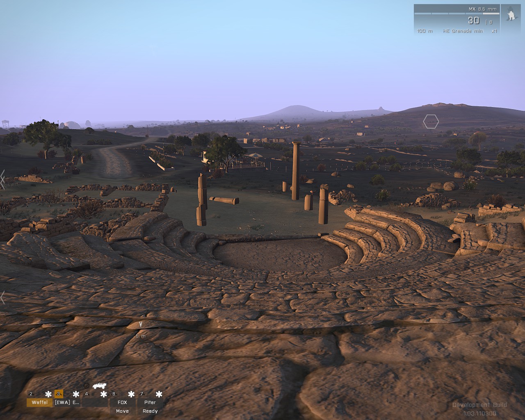This screenshot has width=525, height=420.
Task: Click highlighted unit number 3 rank badge
Action: pyautogui.click(x=59, y=394)
